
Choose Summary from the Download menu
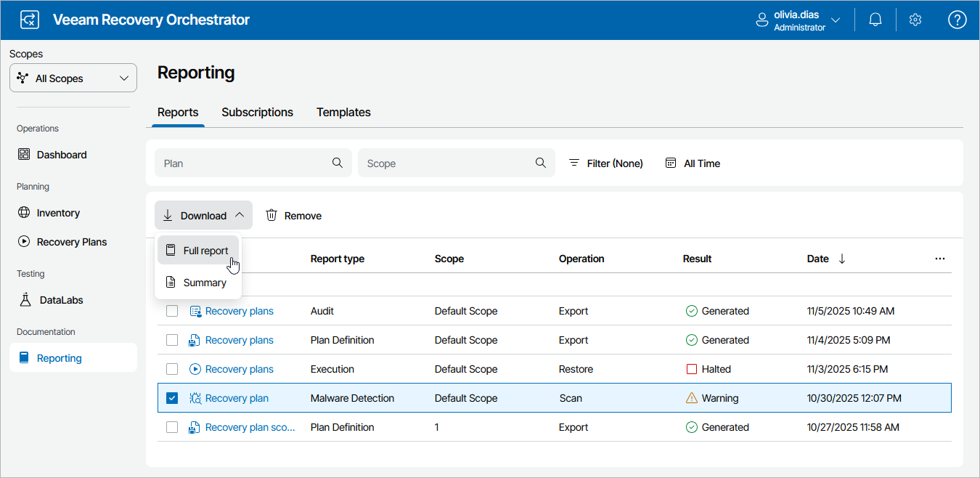(x=204, y=283)
